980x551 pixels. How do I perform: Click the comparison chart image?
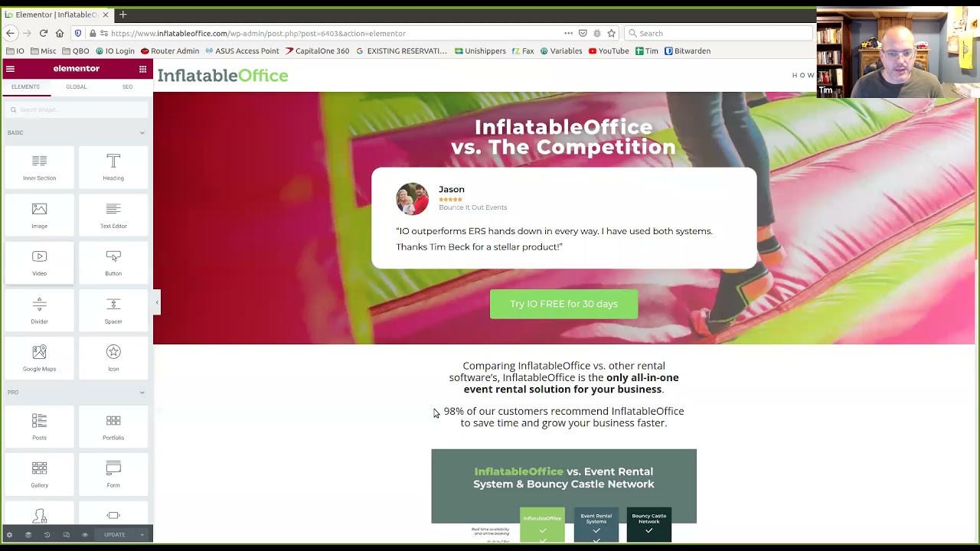coord(563,495)
